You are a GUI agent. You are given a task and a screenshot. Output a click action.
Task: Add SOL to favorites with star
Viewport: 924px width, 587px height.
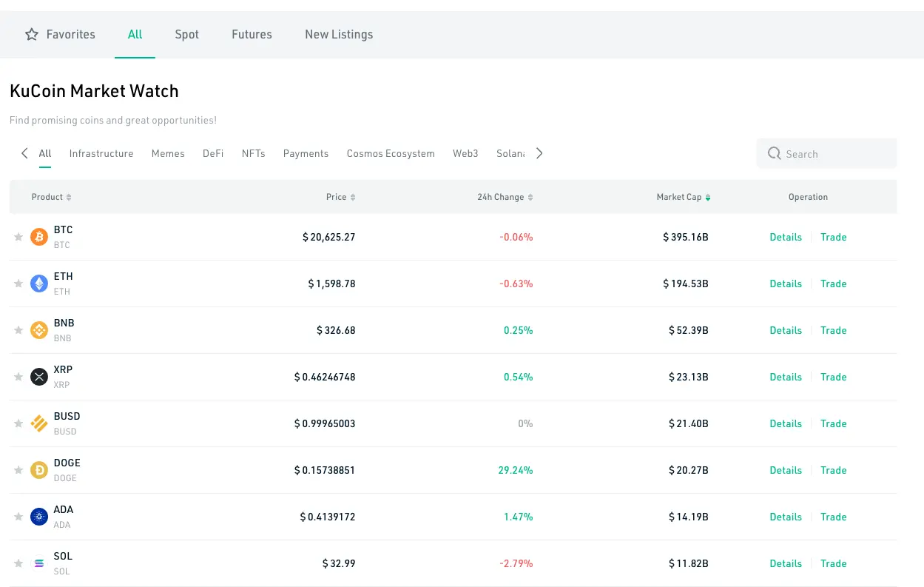click(x=18, y=563)
